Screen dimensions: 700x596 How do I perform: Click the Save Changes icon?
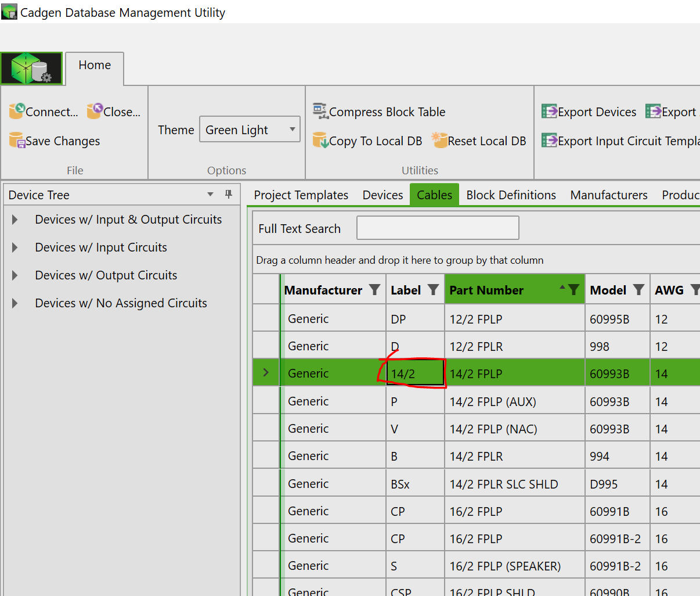[17, 140]
